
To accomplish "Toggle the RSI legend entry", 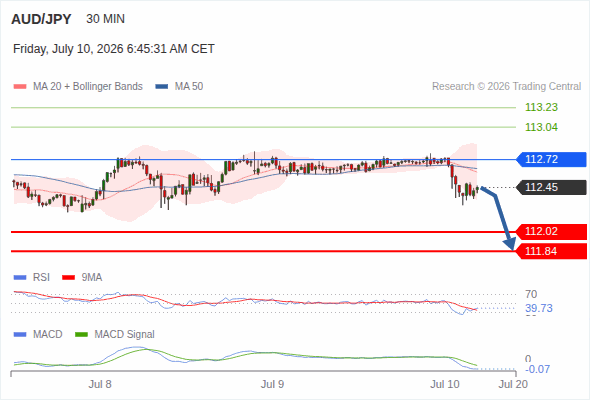I will pyautogui.click(x=32, y=277).
